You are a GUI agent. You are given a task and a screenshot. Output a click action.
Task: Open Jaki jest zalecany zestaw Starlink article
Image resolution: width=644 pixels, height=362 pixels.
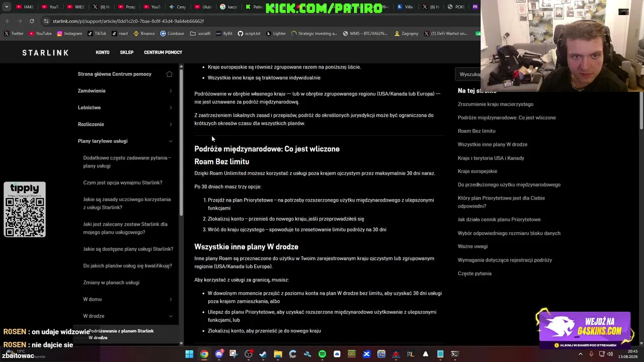click(x=125, y=228)
